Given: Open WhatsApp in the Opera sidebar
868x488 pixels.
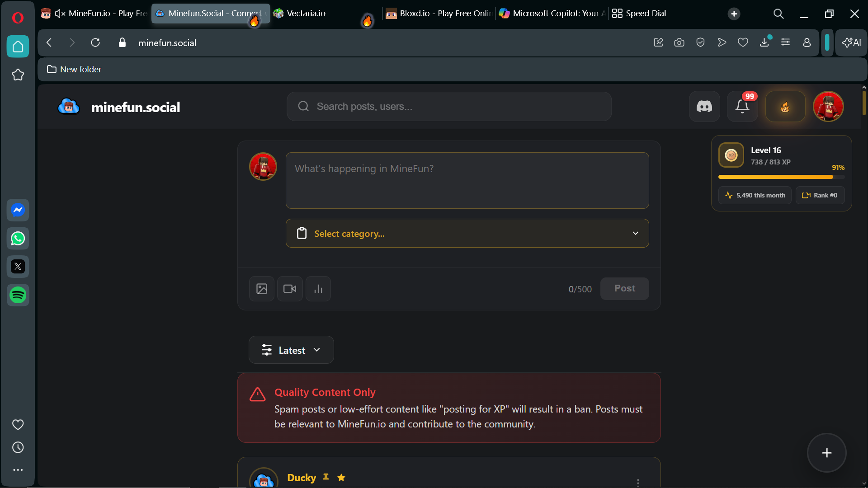Looking at the screenshot, I should [18, 239].
